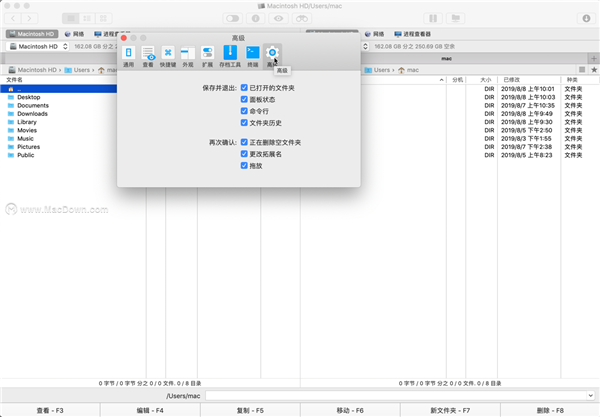Click the /Users/mac command line input field
Screen dimensions: 600x417
coord(390,396)
